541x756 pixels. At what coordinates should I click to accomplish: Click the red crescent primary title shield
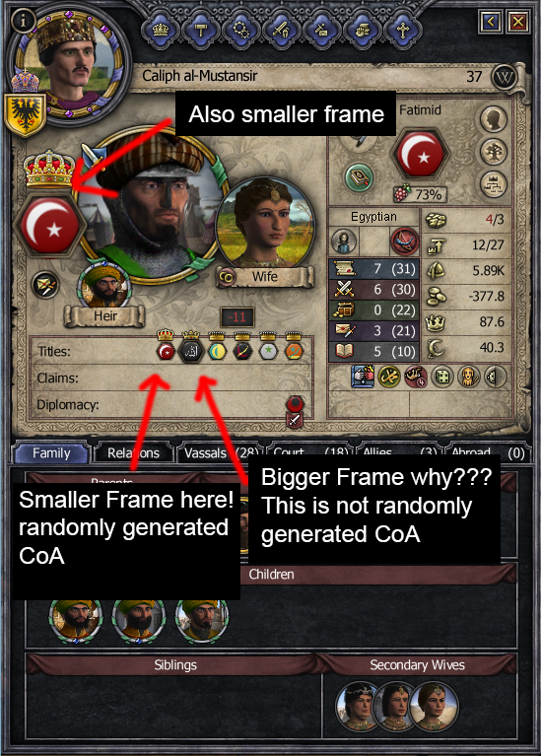click(50, 224)
